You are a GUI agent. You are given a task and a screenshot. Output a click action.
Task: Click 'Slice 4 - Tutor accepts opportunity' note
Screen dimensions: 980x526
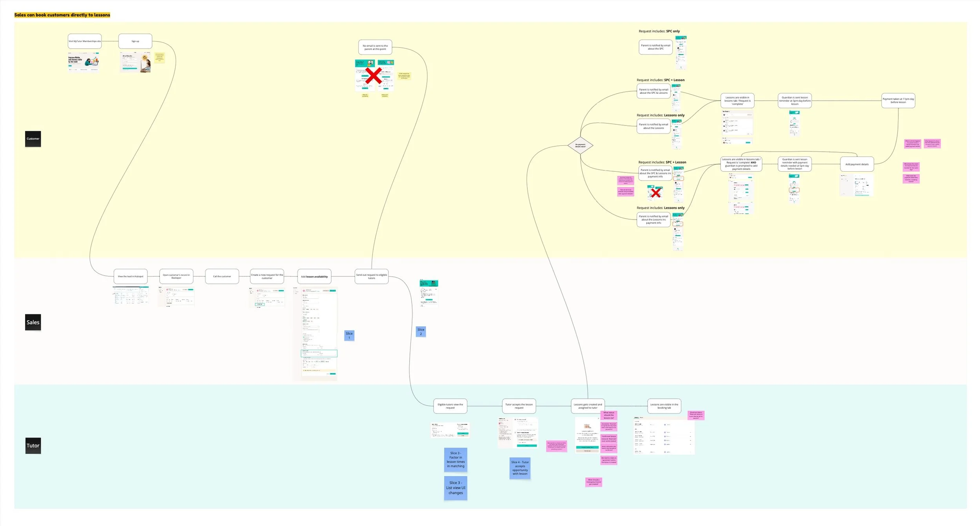click(x=520, y=468)
